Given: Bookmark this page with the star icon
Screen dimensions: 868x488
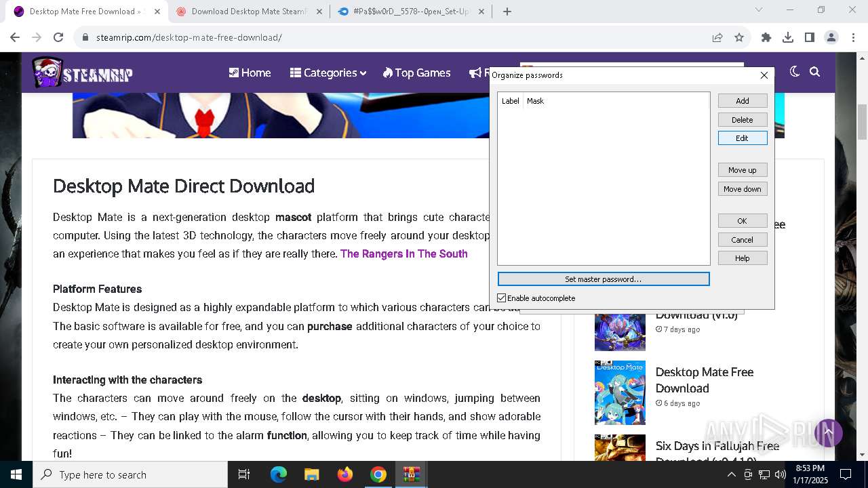Looking at the screenshot, I should tap(739, 38).
